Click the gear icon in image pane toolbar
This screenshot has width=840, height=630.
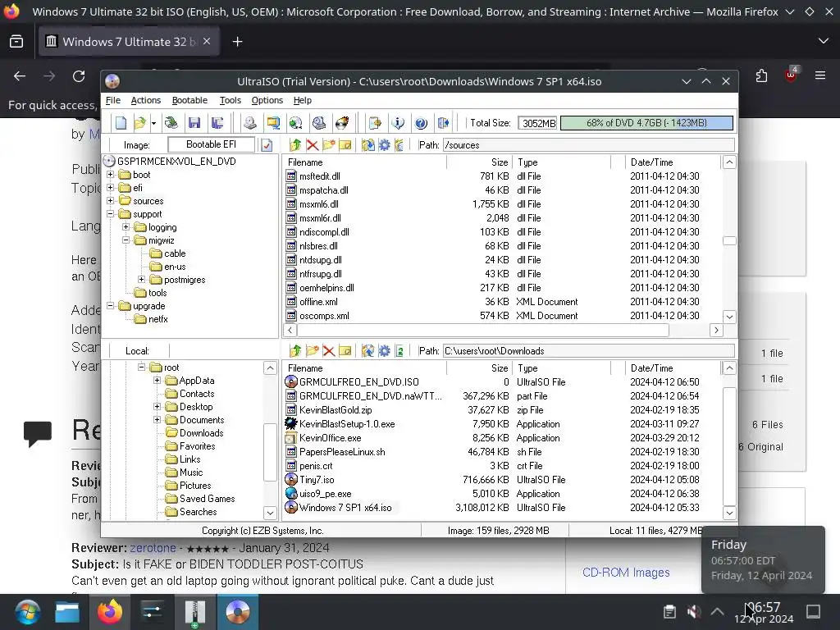(384, 144)
